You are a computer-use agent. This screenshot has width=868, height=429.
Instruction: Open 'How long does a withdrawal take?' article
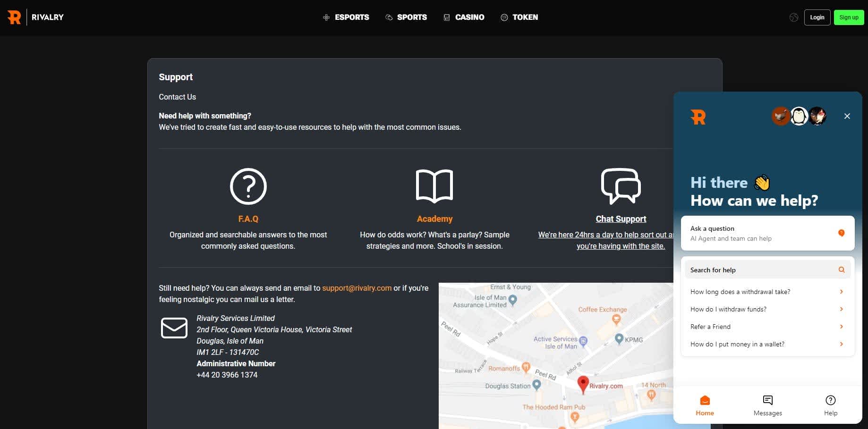pos(768,292)
